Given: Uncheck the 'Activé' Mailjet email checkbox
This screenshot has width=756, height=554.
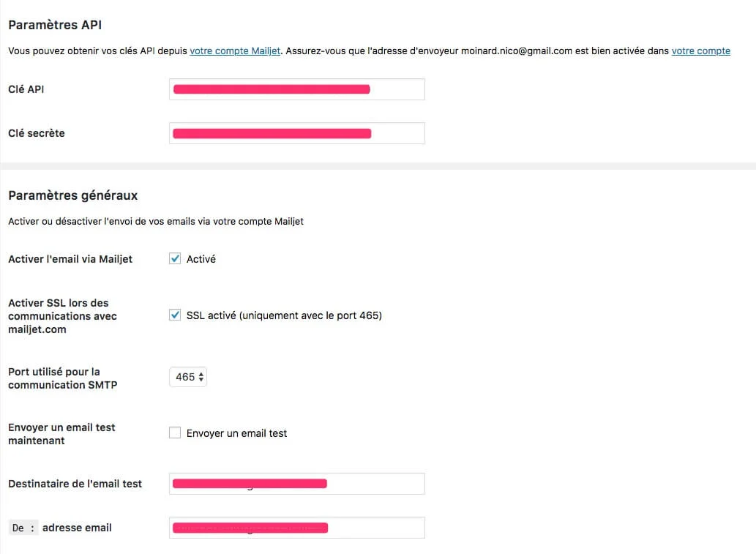Looking at the screenshot, I should [175, 258].
